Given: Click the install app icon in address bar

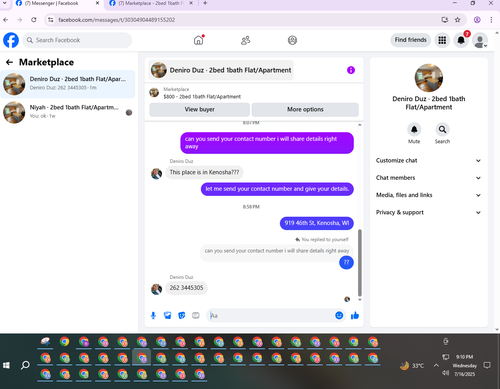Looking at the screenshot, I should click(x=445, y=20).
